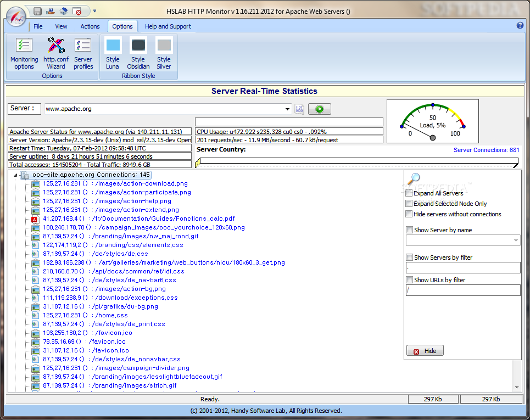Click icon for 31.187.12.16 favicon.ico row
530x420 pixels.
coord(36,351)
